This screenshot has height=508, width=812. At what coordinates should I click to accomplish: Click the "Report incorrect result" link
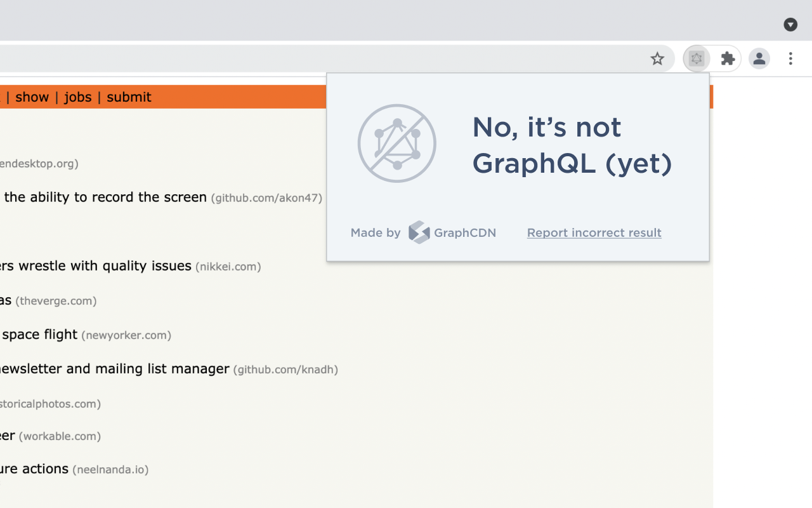tap(594, 233)
